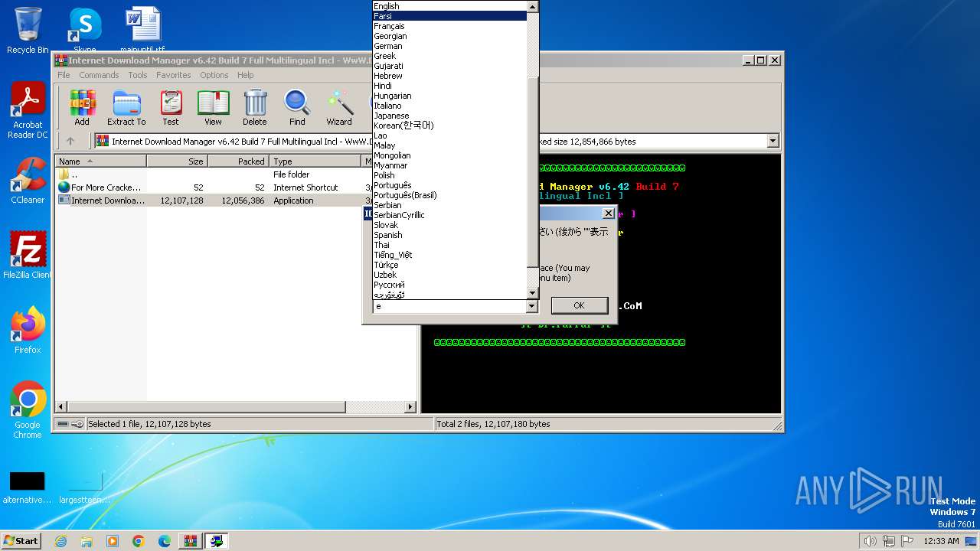Open the Word document desktop icon

[x=142, y=30]
